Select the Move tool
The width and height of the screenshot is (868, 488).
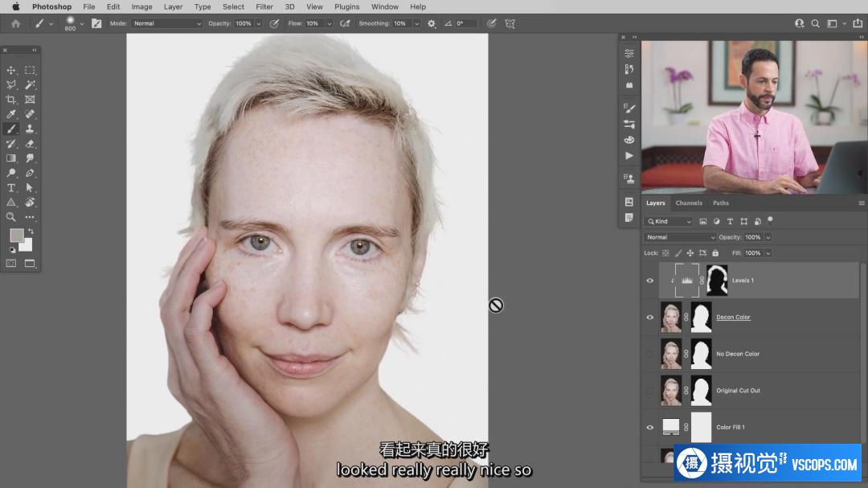coord(11,71)
